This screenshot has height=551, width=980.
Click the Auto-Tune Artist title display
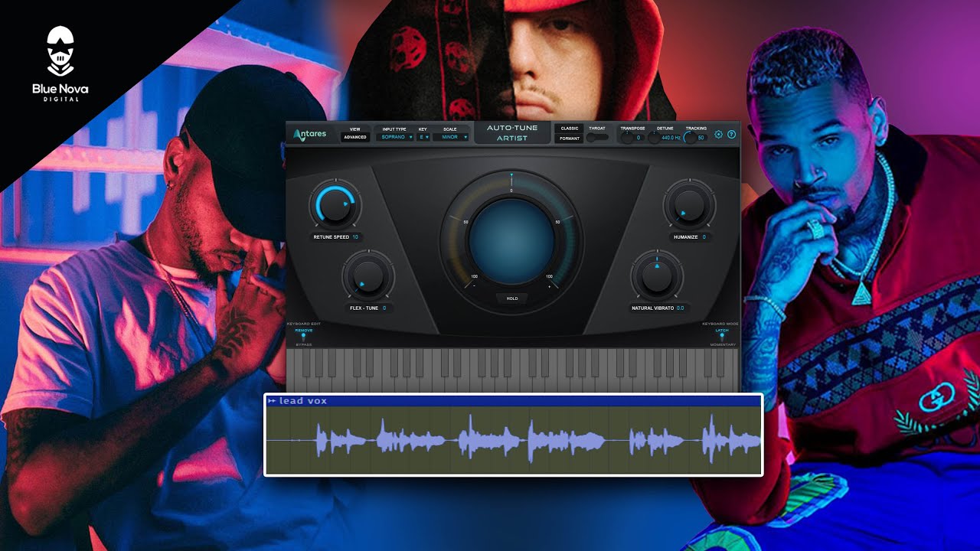[x=512, y=133]
